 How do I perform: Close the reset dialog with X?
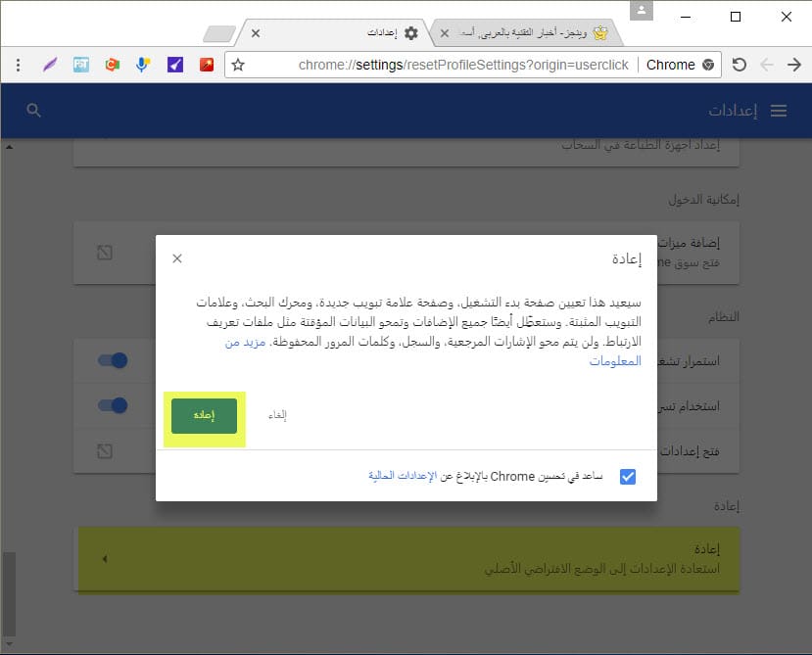click(x=177, y=258)
